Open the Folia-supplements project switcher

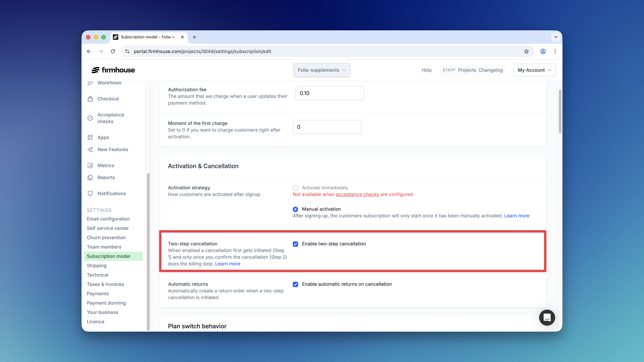click(x=322, y=70)
